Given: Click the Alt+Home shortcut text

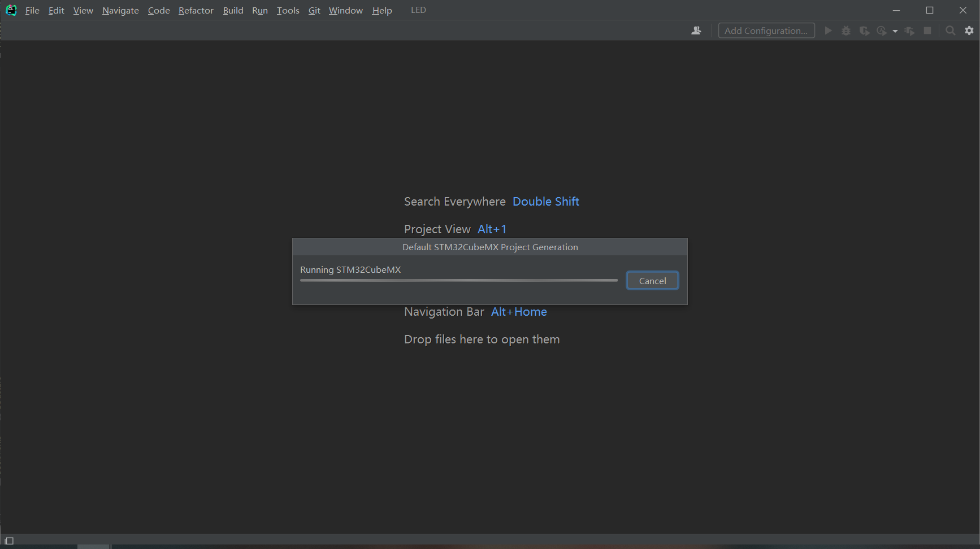Looking at the screenshot, I should coord(519,312).
